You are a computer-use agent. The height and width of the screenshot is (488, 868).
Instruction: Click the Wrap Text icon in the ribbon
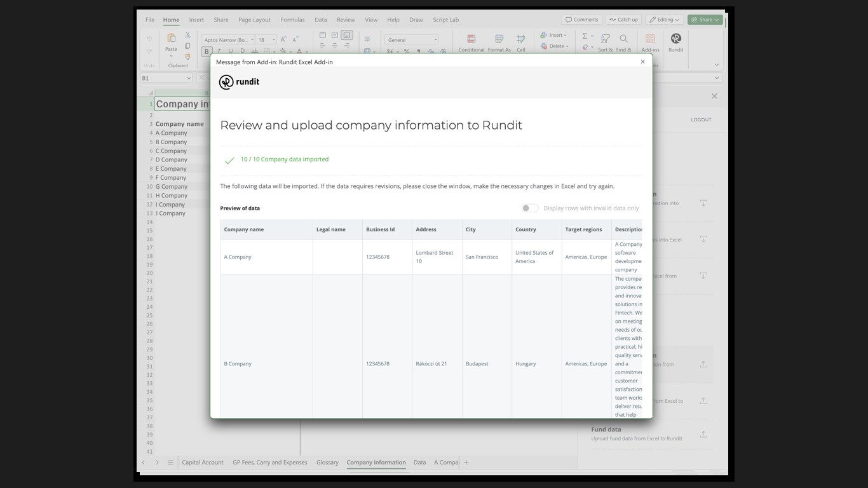[367, 39]
